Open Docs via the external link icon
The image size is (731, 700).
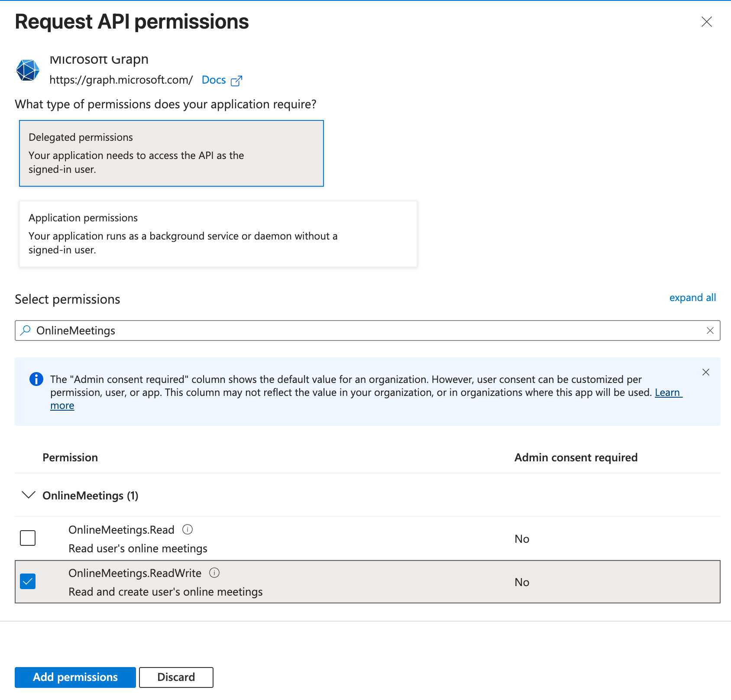click(x=236, y=81)
